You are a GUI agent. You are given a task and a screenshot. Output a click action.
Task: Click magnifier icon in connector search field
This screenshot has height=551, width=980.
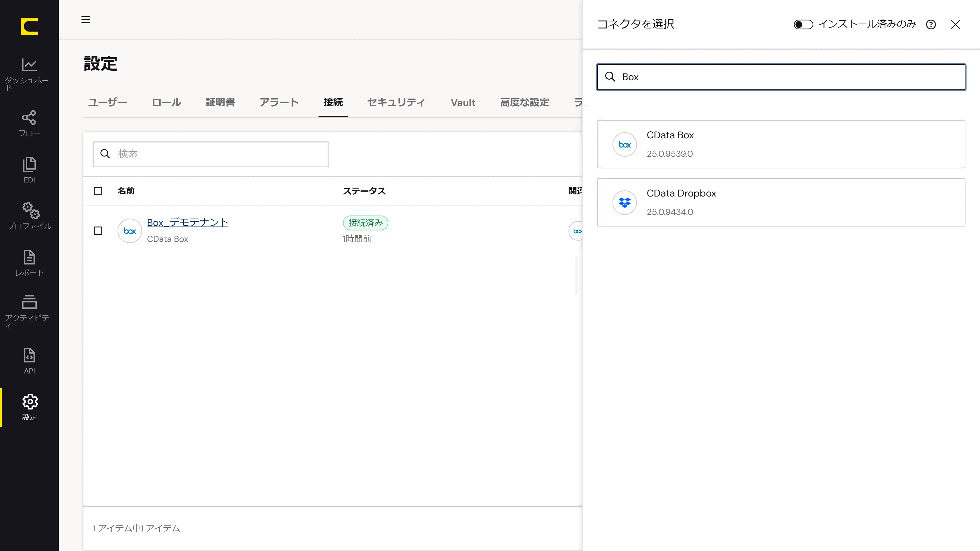(610, 77)
